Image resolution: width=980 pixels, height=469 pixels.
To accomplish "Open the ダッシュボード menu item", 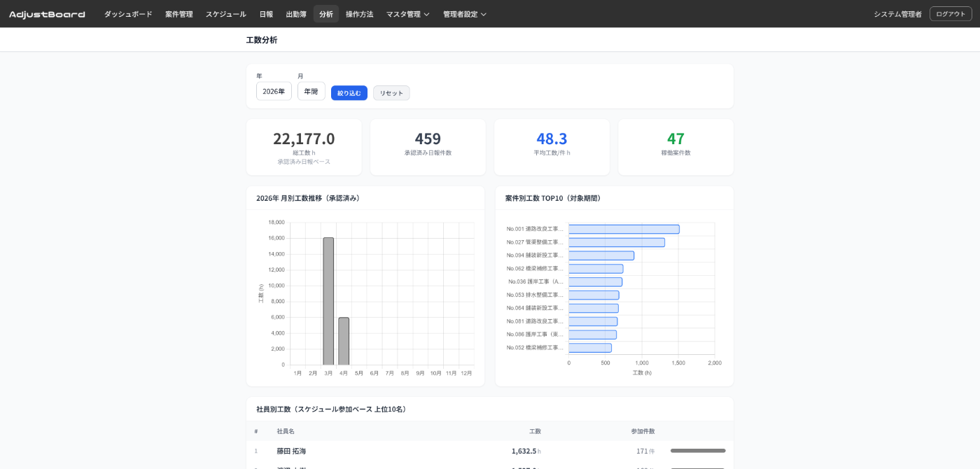I will [128, 14].
